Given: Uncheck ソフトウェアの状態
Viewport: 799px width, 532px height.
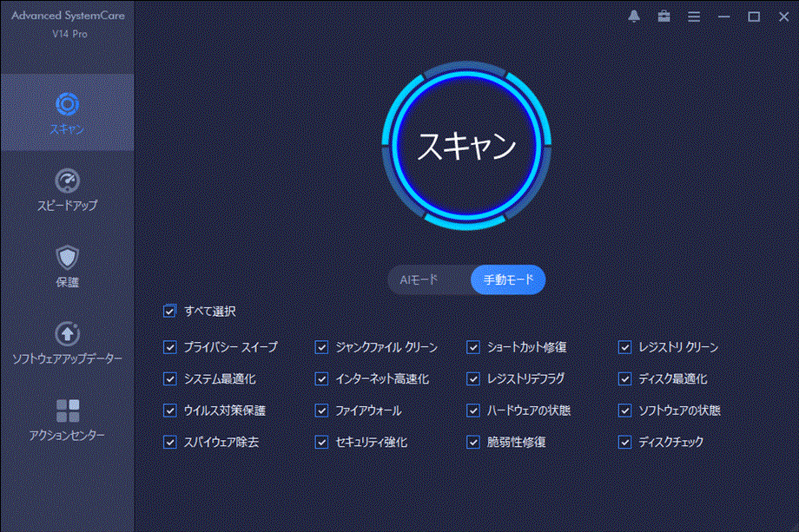Looking at the screenshot, I should (x=624, y=410).
